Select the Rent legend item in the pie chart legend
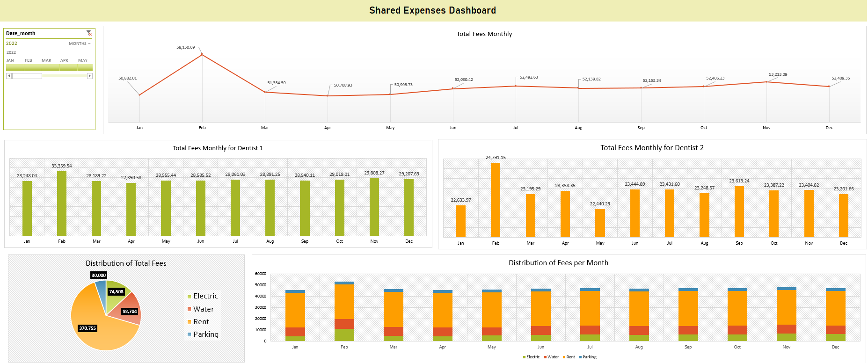 (x=198, y=322)
